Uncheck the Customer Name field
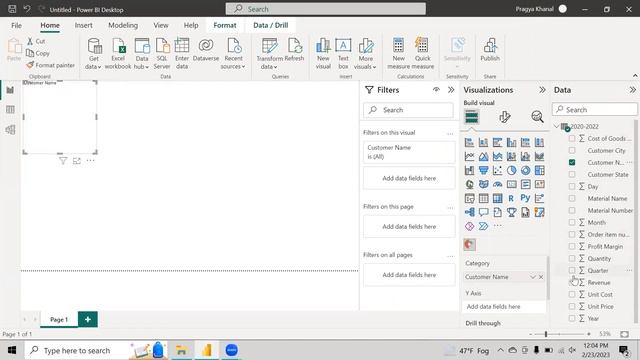 pyautogui.click(x=572, y=162)
